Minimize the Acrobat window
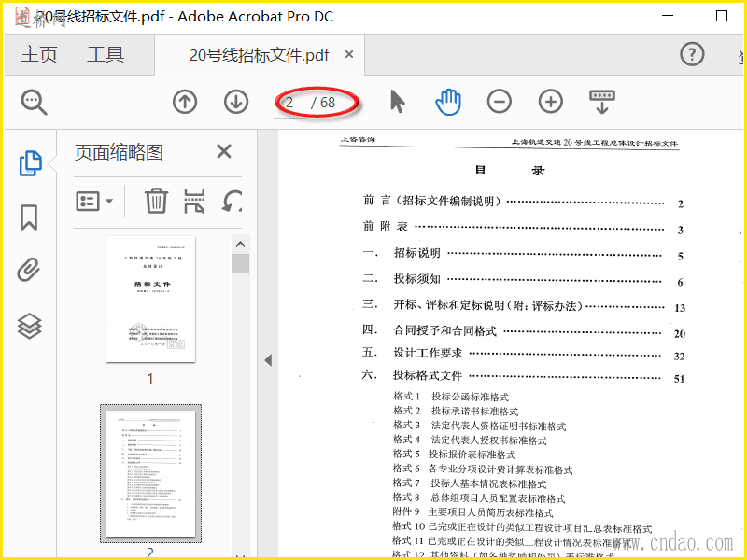747x560 pixels. tap(668, 16)
